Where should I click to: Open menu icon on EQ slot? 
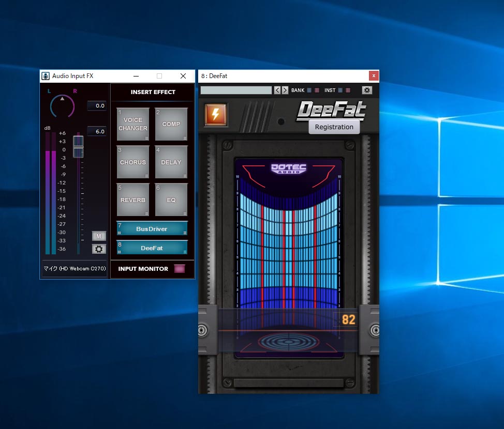click(185, 213)
